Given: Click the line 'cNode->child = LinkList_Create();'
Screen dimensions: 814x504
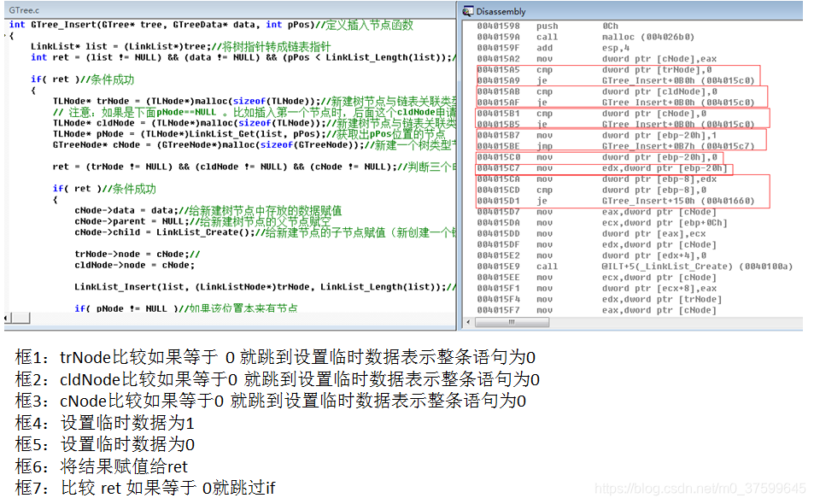Looking at the screenshot, I should [266, 232].
